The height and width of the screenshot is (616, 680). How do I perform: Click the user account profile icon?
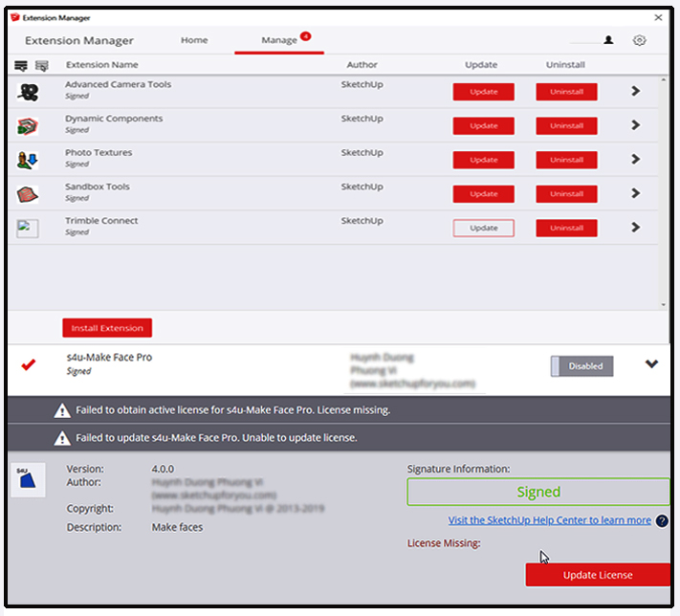(608, 40)
